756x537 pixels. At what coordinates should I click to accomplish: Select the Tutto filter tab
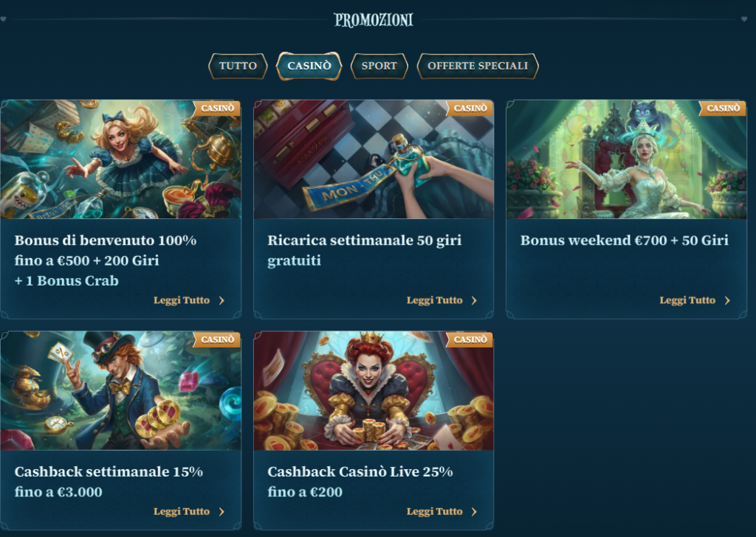pos(238,66)
